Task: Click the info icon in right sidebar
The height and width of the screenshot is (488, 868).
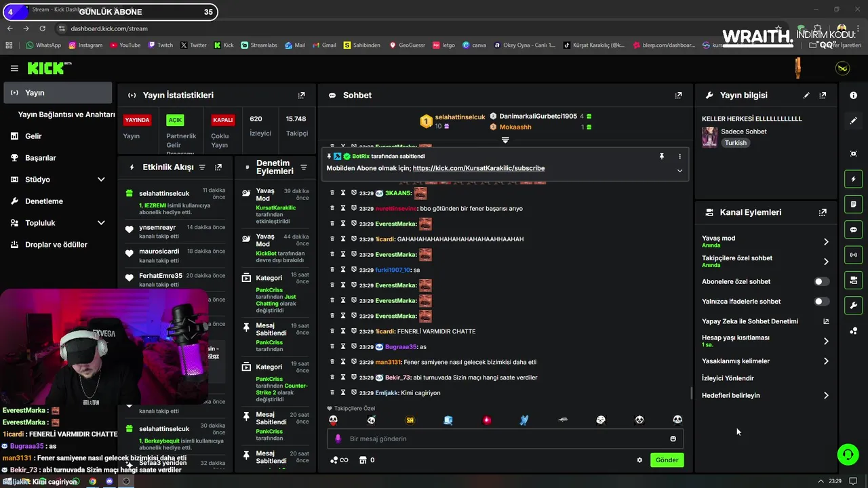Action: 853,96
